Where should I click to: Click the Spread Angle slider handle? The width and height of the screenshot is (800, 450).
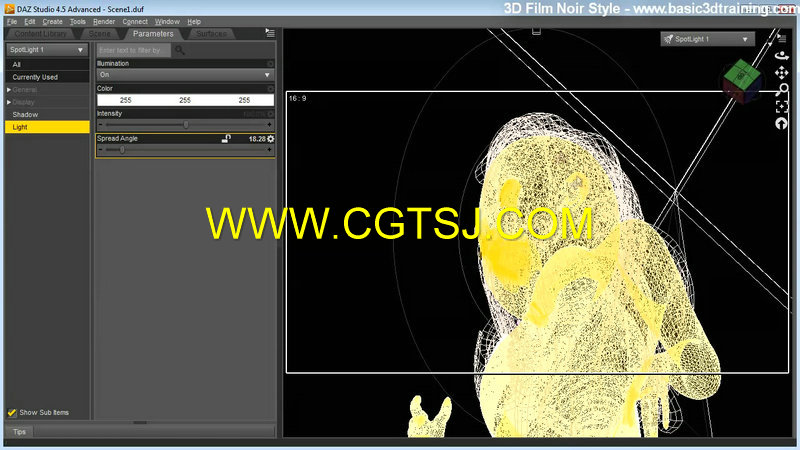coord(122,149)
